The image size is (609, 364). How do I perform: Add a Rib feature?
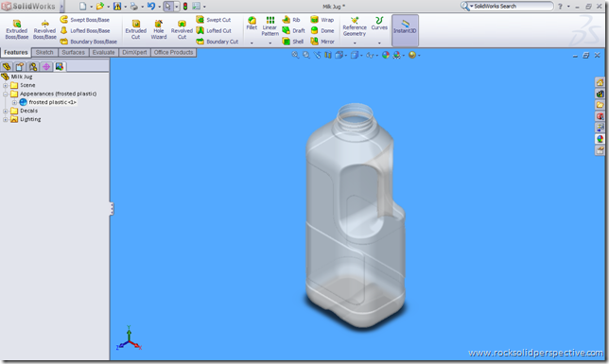coord(291,20)
